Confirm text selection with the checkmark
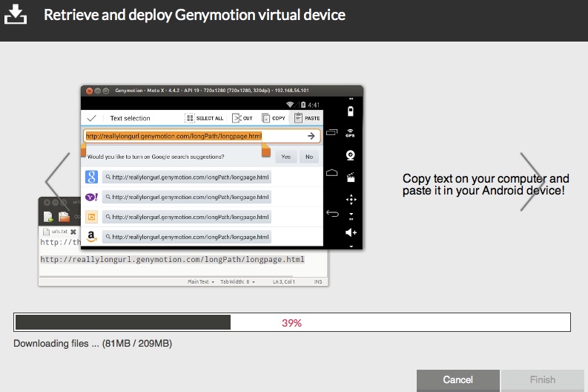The height and width of the screenshot is (392, 588). click(x=92, y=118)
